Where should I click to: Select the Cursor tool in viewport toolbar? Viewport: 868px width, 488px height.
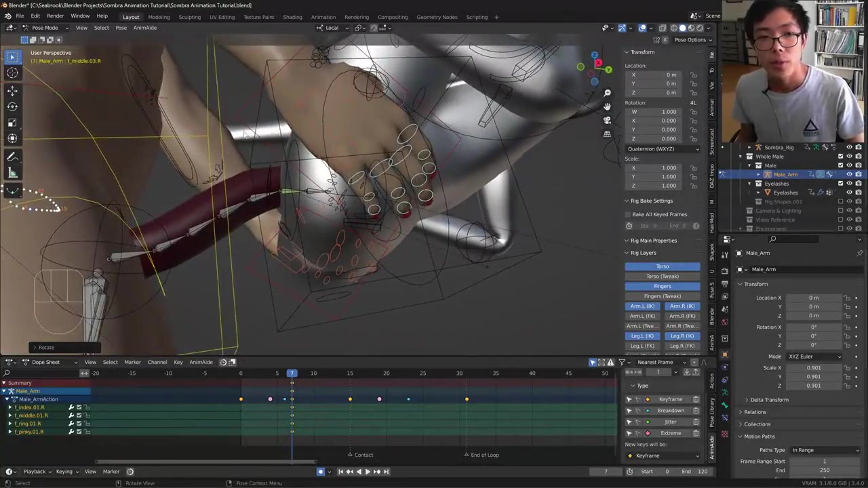point(12,73)
